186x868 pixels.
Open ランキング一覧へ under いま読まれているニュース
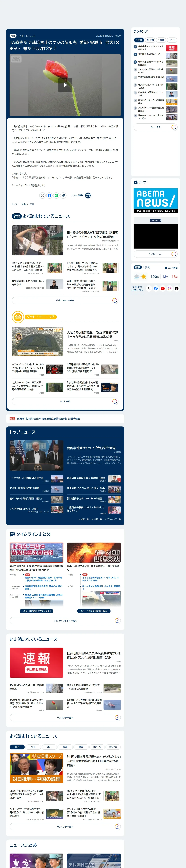click(x=65, y=717)
